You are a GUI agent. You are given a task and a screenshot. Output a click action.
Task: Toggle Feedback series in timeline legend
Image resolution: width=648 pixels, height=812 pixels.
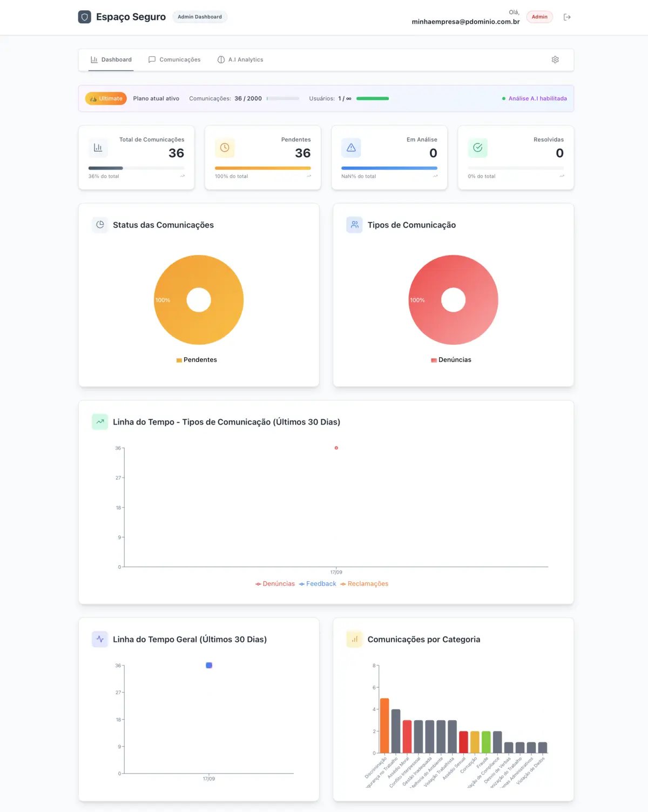[x=318, y=584]
